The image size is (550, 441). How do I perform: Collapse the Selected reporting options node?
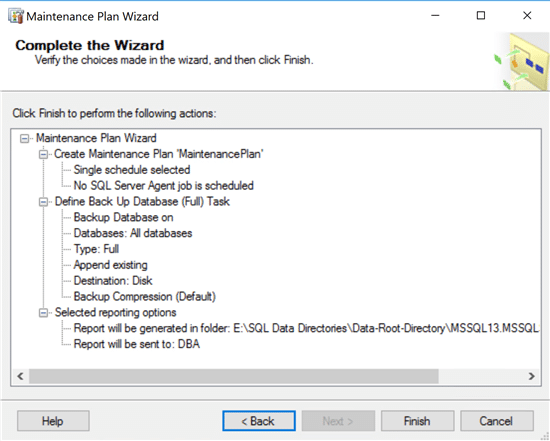(x=43, y=313)
